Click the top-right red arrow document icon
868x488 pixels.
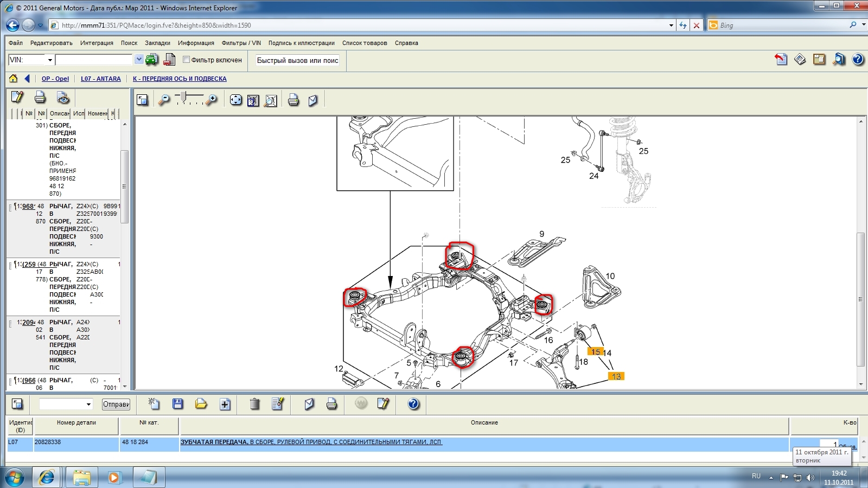(x=781, y=59)
